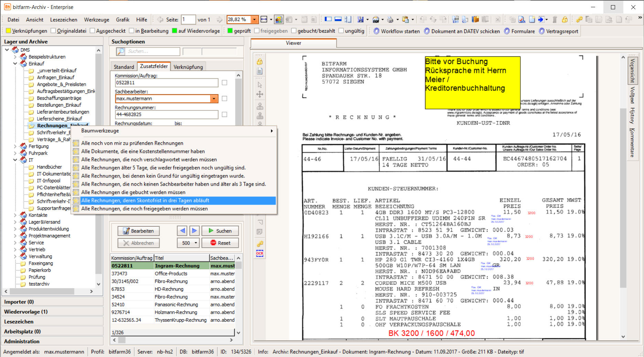This screenshot has width=644, height=357.
Task: Click the toolbar lock icon
Action: 564,20
